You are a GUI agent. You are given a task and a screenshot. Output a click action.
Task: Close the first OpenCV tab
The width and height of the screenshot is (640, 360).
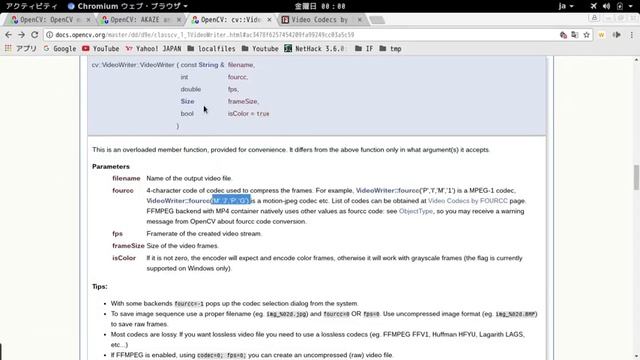(x=88, y=20)
